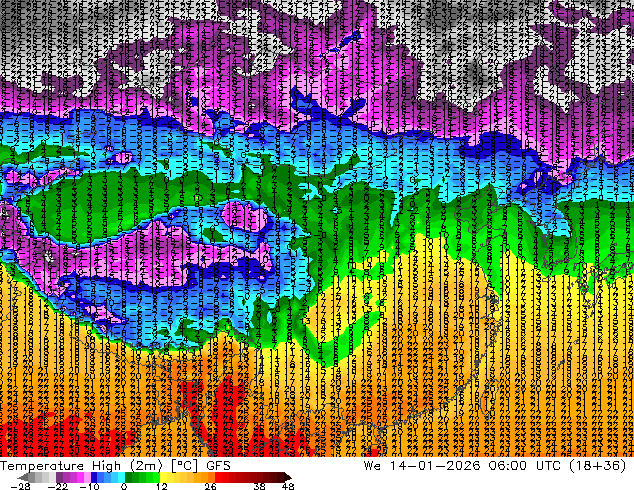Click the '(18+36)' forecast hour label
Screen dimensions: 634x490
pyautogui.click(x=598, y=466)
